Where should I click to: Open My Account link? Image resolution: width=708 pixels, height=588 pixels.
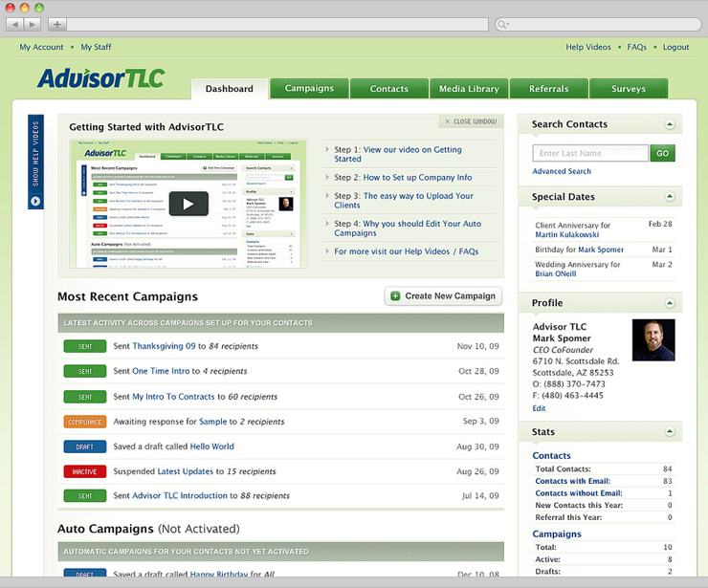(x=41, y=47)
